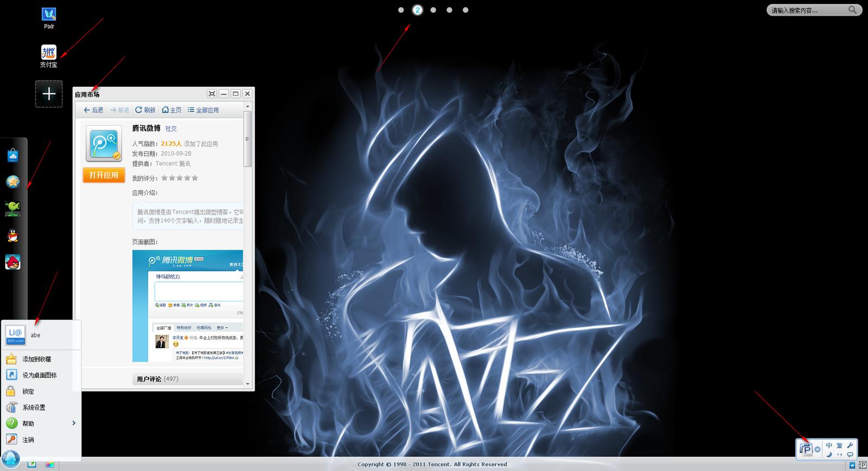868x471 pixels.
Task: Add a new app with the plus tile
Action: [x=49, y=94]
